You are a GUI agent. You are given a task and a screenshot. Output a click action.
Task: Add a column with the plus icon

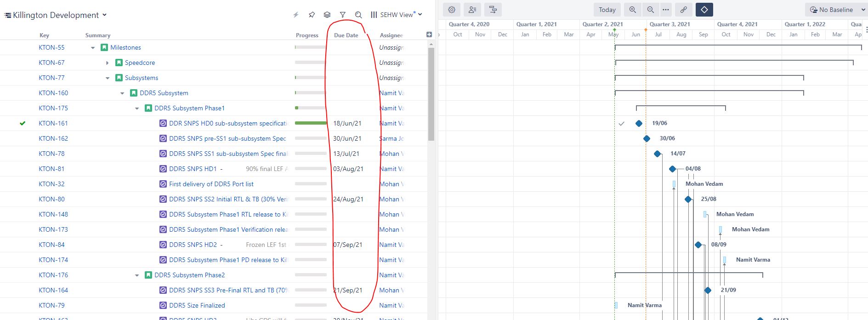tap(429, 34)
